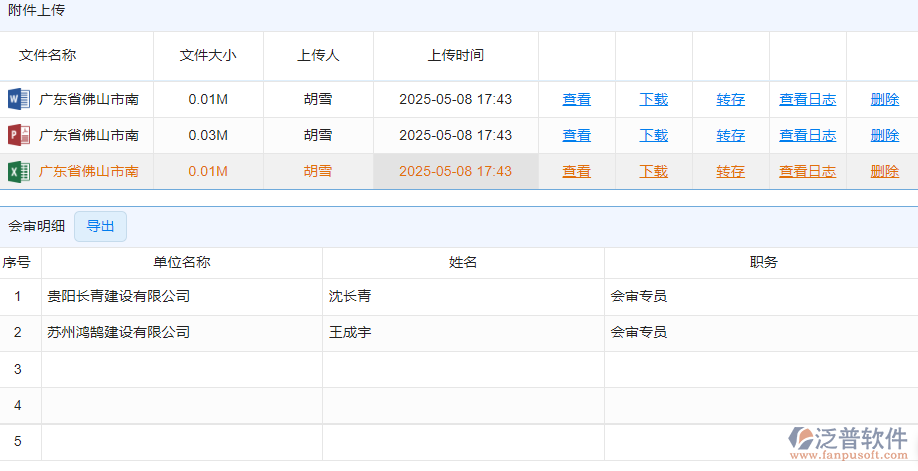
Task: Sort by the 上传时间 column header
Action: click(455, 55)
